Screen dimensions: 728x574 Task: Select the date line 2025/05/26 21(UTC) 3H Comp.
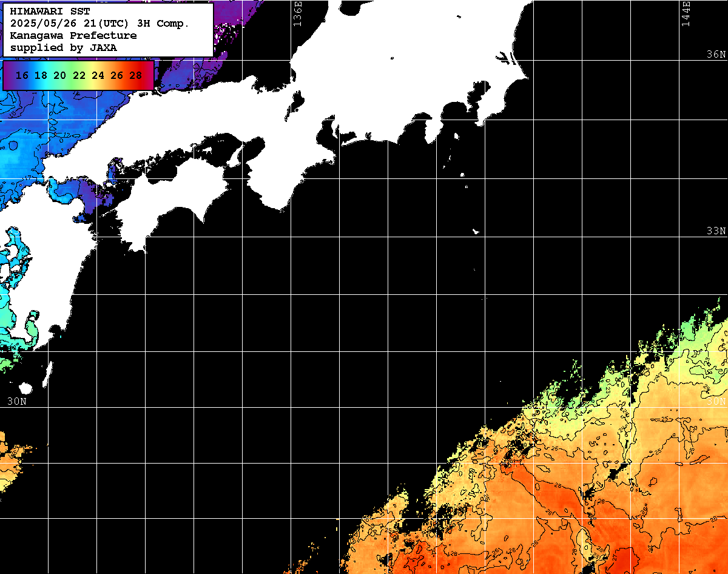click(99, 24)
